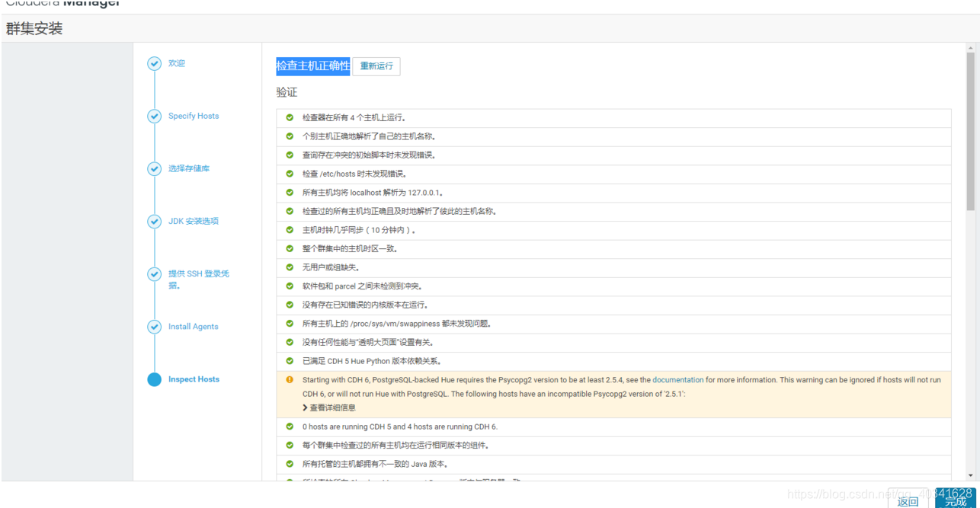
Task: Select the 检查主机正确性 highlighted heading
Action: pos(313,66)
